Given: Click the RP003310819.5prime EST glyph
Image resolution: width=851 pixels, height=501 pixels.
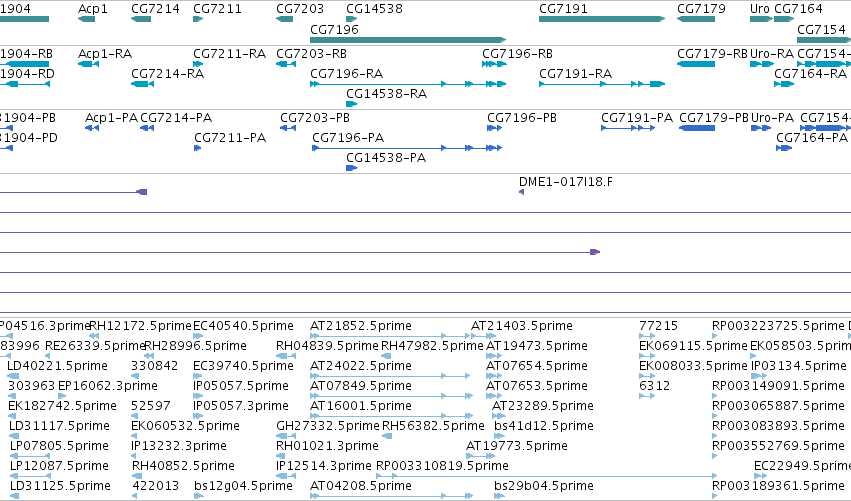Looking at the screenshot, I should point(547,476).
